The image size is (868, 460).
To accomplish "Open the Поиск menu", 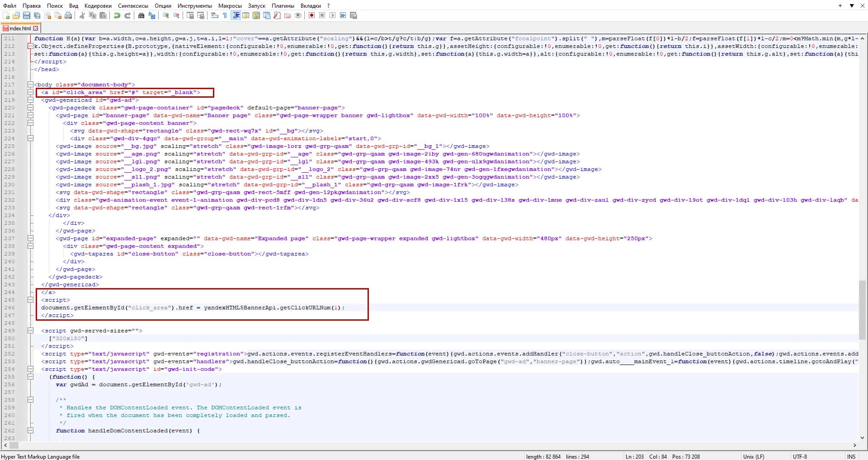I will tap(55, 5).
